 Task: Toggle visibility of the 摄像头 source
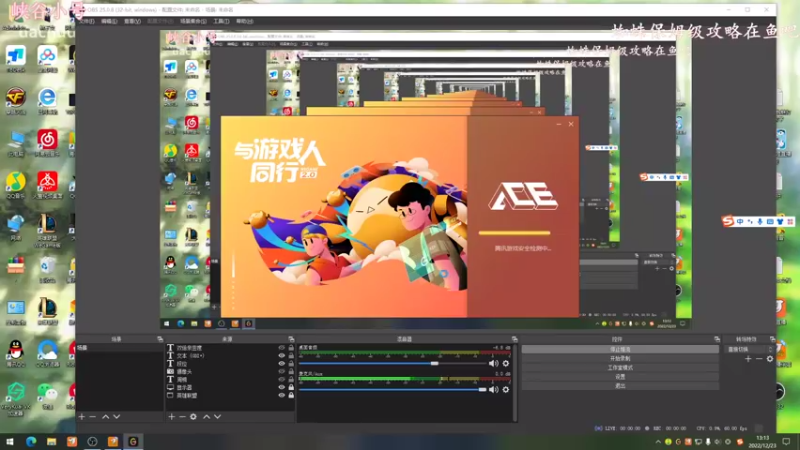pyautogui.click(x=281, y=371)
